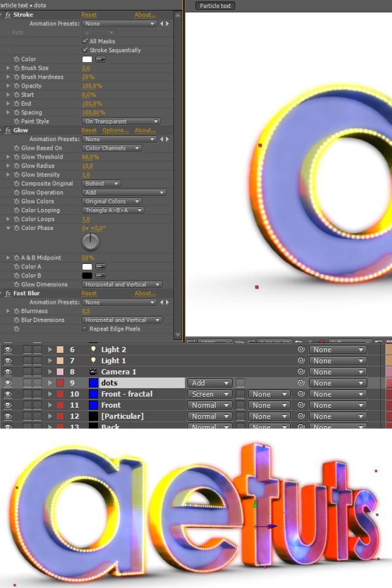
Task: Click the parent pick whip for Front layer
Action: [301, 405]
